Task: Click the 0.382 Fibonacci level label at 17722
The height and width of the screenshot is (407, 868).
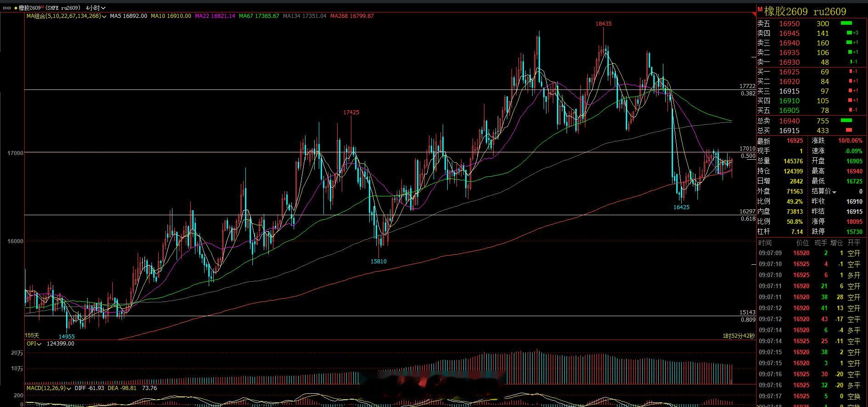Action: tap(748, 94)
